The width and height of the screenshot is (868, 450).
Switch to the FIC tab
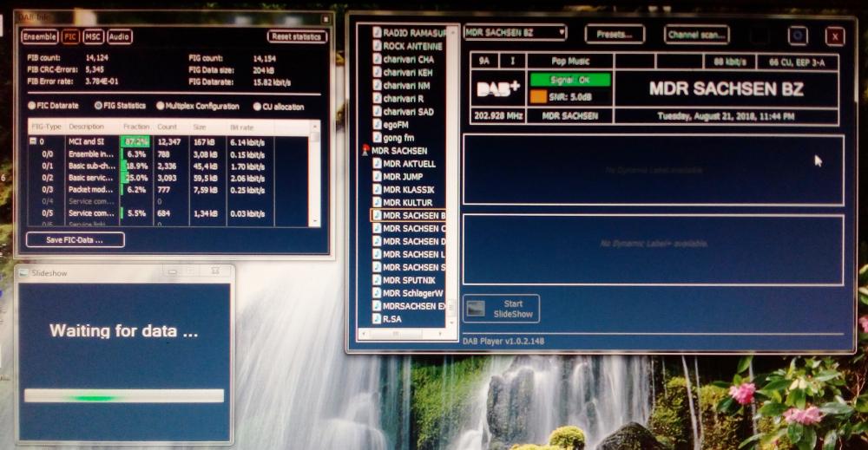point(70,36)
